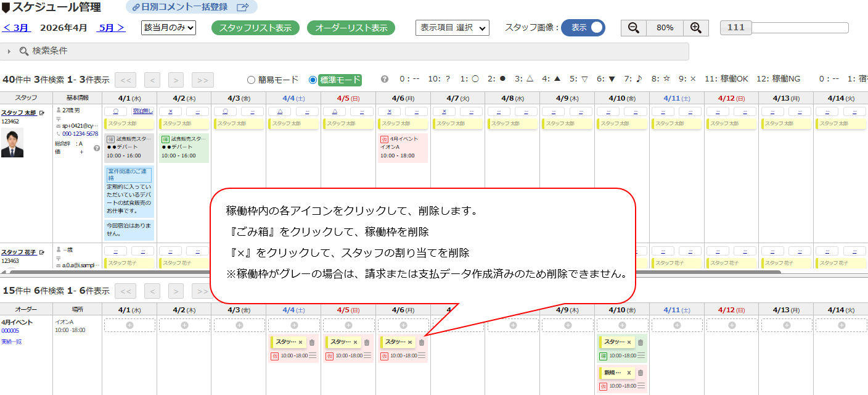
Task: Open the external link icon beside スタッフ 花子
Action: click(42, 252)
